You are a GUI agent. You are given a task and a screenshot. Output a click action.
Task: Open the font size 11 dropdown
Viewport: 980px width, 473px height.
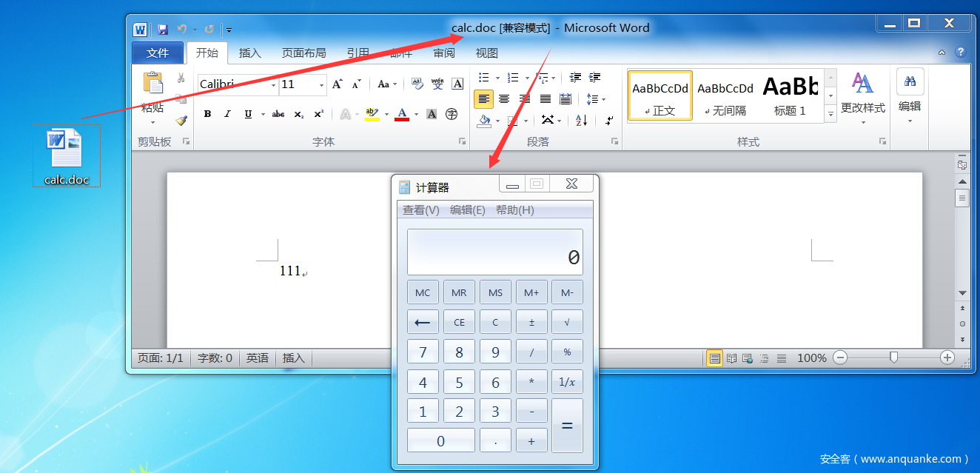pos(321,85)
